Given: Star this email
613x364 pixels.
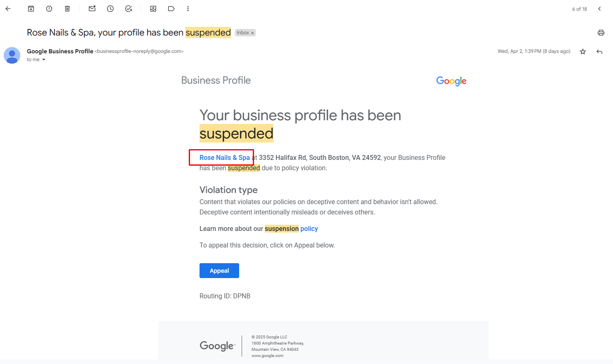Looking at the screenshot, I should tap(583, 52).
